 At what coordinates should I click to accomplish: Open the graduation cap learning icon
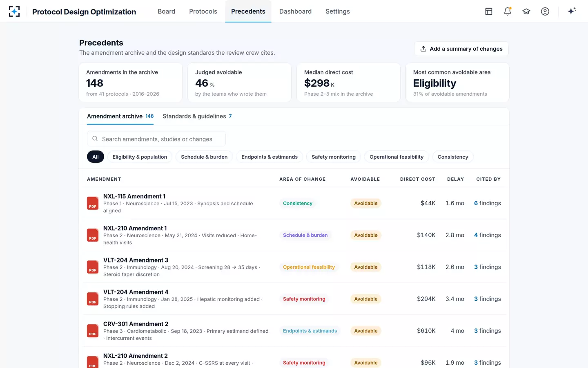pos(526,11)
